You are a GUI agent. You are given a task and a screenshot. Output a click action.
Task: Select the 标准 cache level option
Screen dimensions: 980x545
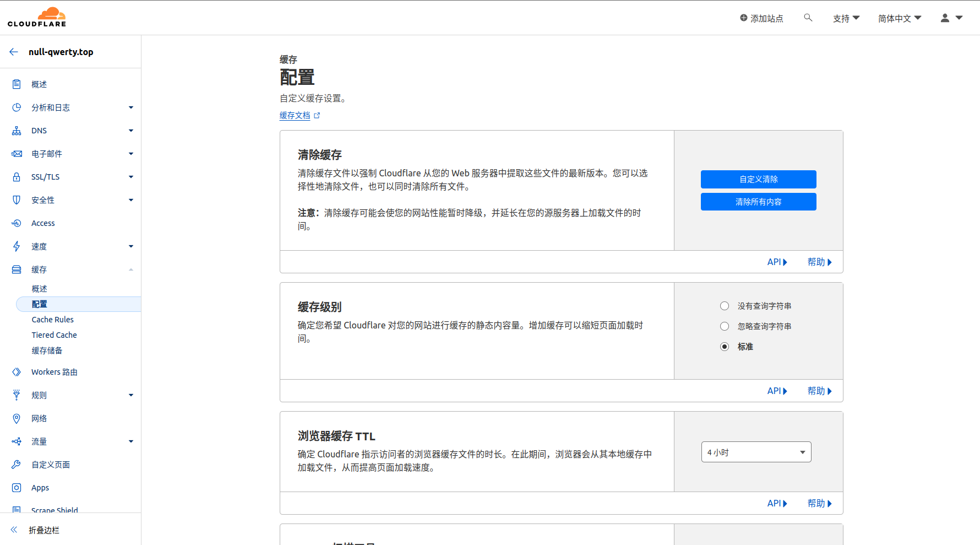point(724,346)
